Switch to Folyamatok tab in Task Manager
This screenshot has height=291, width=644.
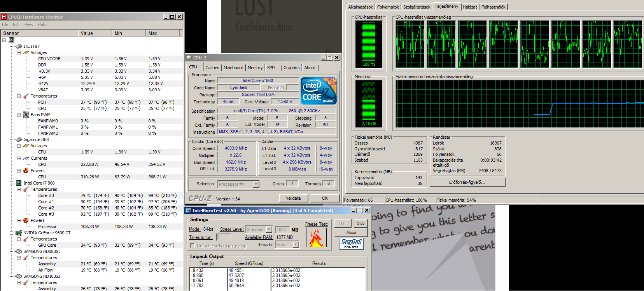pyautogui.click(x=388, y=7)
